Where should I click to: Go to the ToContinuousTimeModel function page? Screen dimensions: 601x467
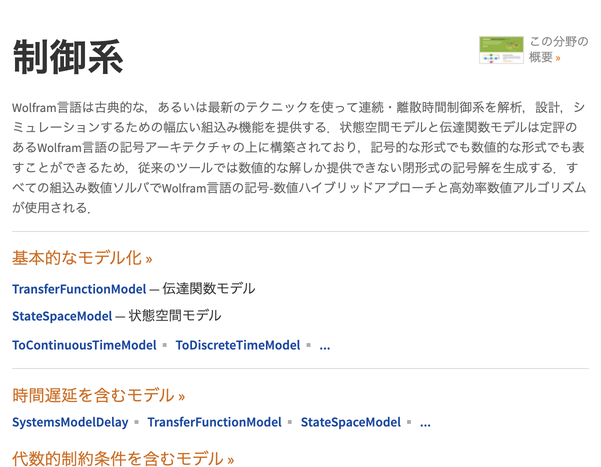[84, 345]
